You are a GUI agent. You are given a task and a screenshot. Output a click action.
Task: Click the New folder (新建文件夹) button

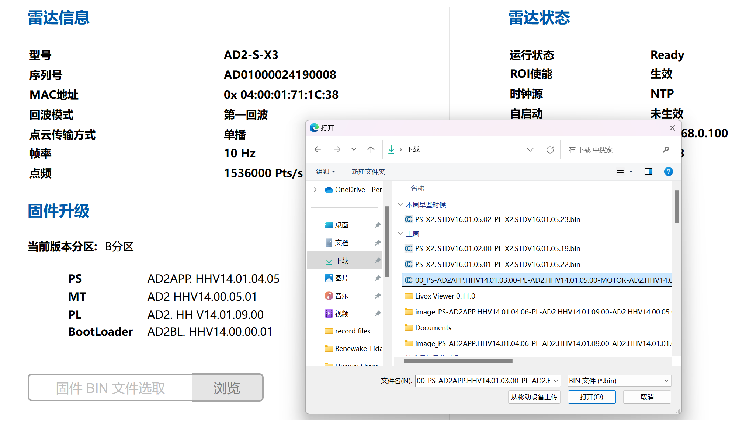[368, 172]
